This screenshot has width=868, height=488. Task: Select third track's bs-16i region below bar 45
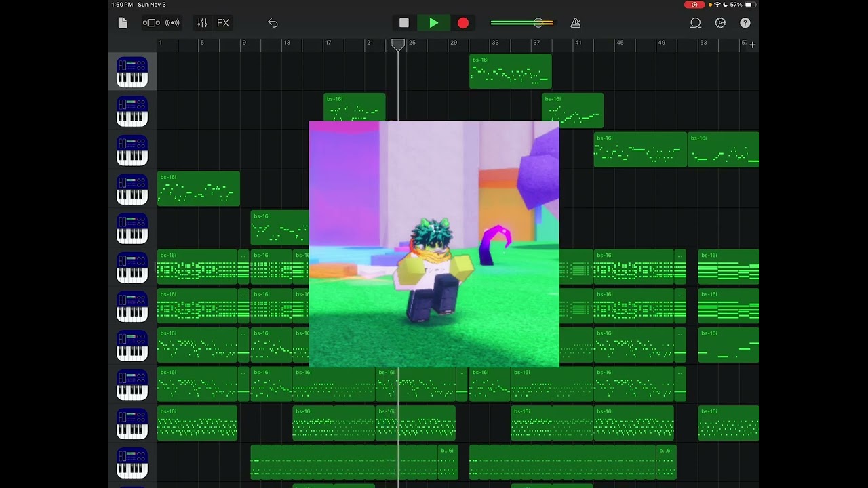coord(640,150)
